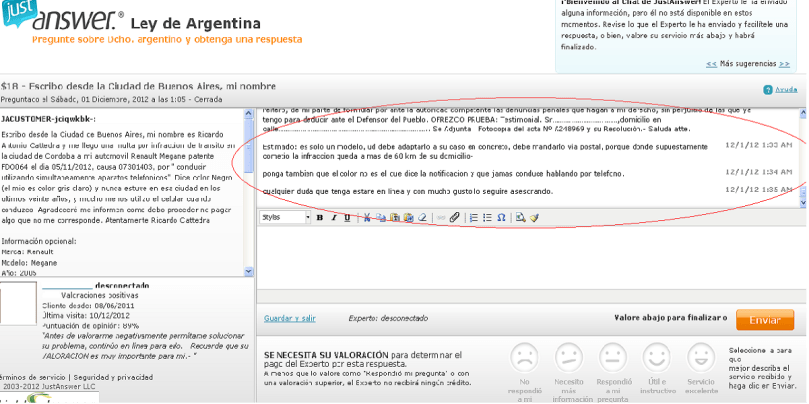Click the question panel scroll up arrow

[x=249, y=113]
